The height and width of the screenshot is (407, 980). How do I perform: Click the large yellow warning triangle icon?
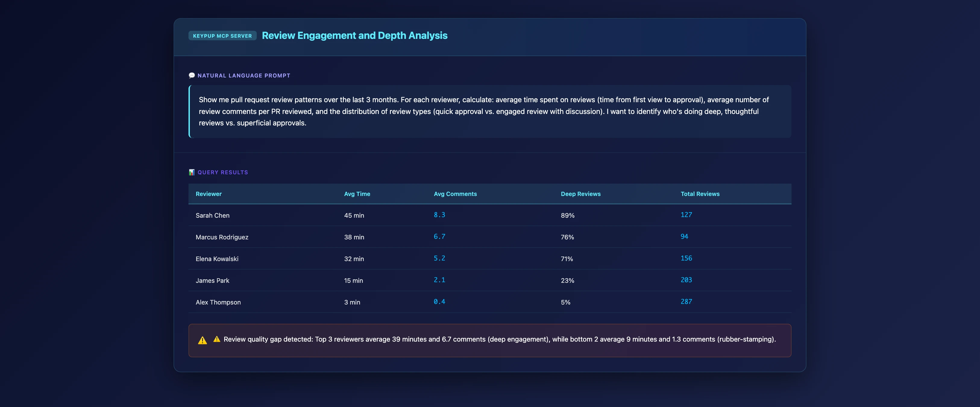click(203, 340)
